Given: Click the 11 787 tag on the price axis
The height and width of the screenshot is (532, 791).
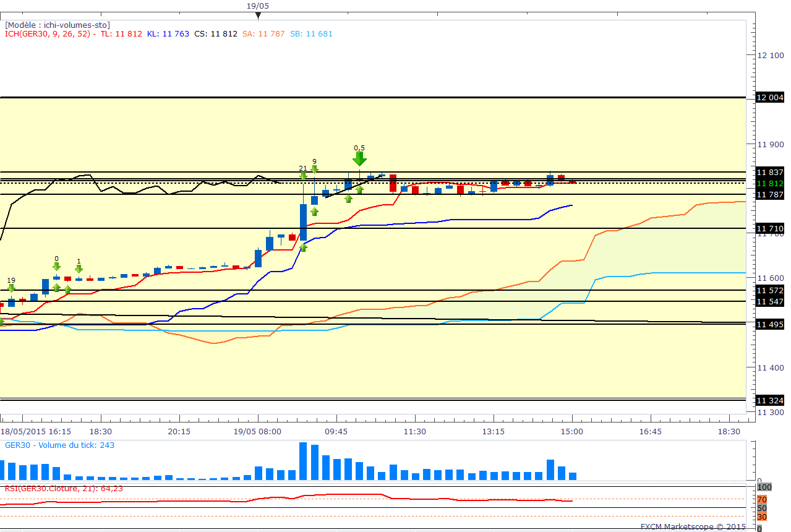Looking at the screenshot, I should tap(770, 194).
